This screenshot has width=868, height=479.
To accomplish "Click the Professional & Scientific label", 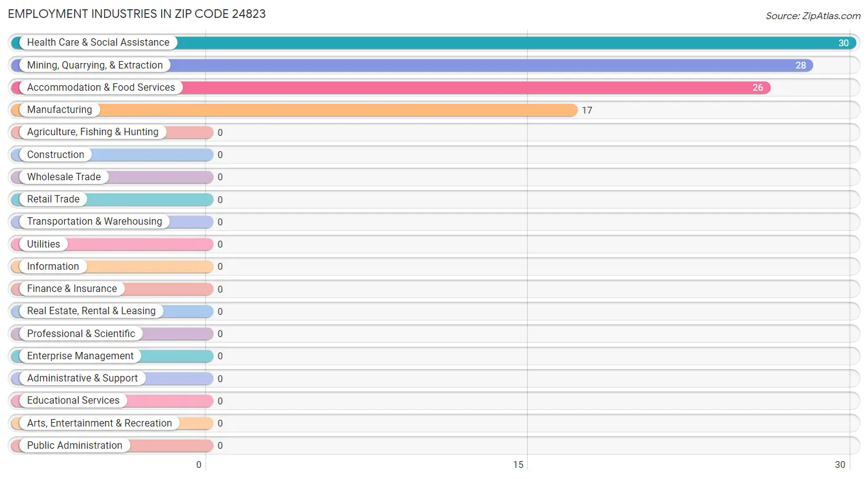I will click(81, 333).
